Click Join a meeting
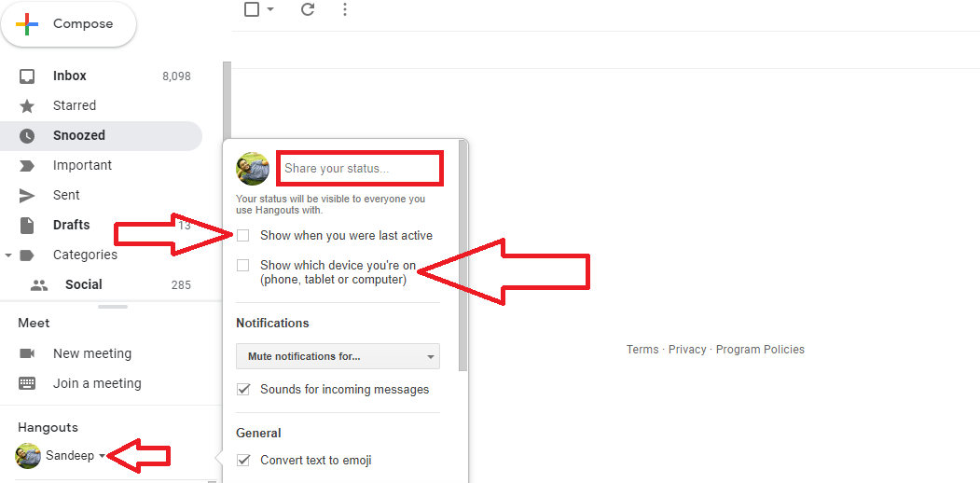980x483 pixels. pyautogui.click(x=97, y=383)
